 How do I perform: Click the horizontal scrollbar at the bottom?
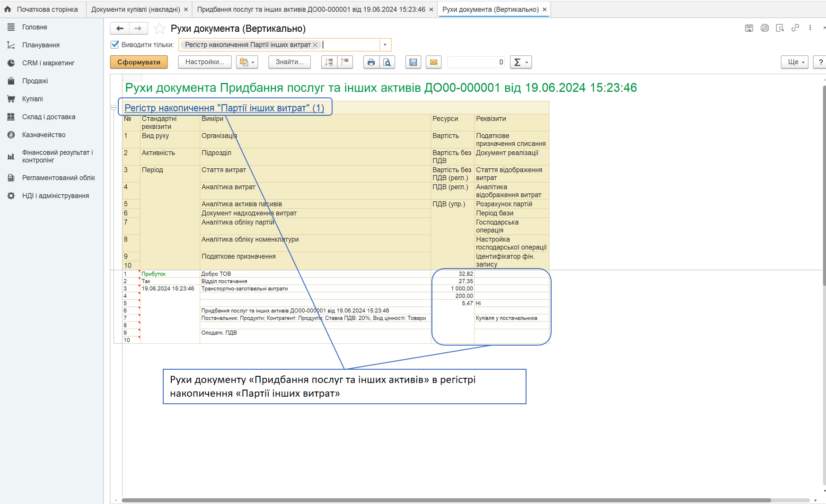coord(446,500)
